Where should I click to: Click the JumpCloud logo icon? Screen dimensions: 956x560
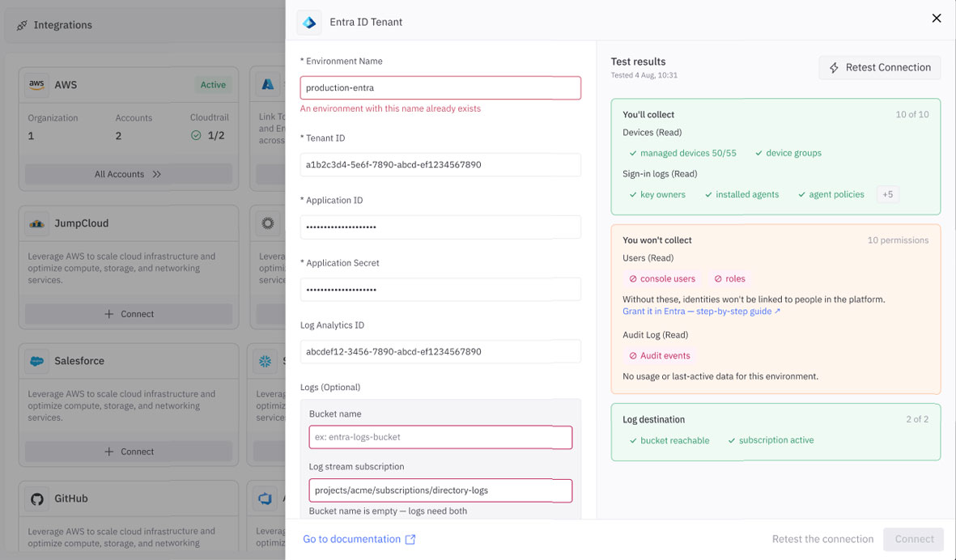click(36, 223)
